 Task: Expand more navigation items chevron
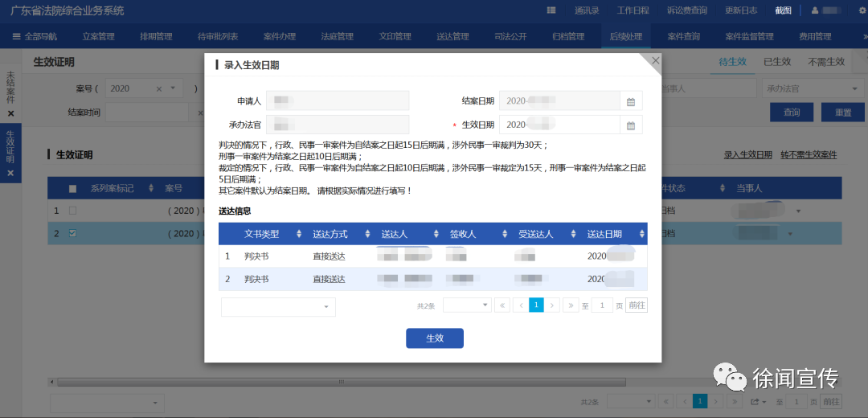point(865,36)
